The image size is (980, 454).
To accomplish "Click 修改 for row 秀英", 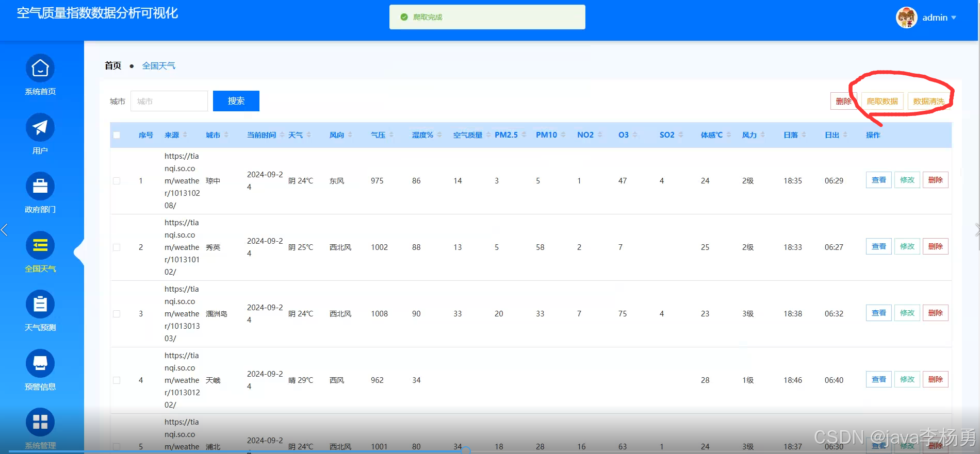I will [x=907, y=246].
